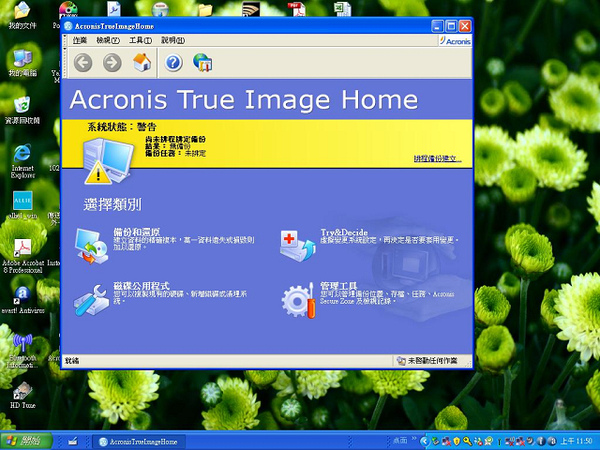Screen dimensions: 600x450
Task: Click the AcronisTrueImageHome taskbar button
Action: (139, 442)
